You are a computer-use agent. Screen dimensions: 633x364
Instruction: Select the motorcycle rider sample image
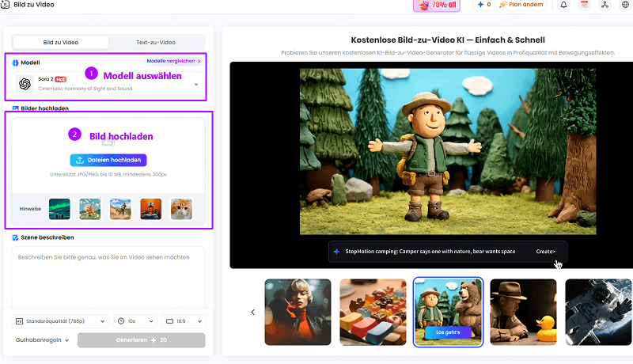[x=120, y=209]
